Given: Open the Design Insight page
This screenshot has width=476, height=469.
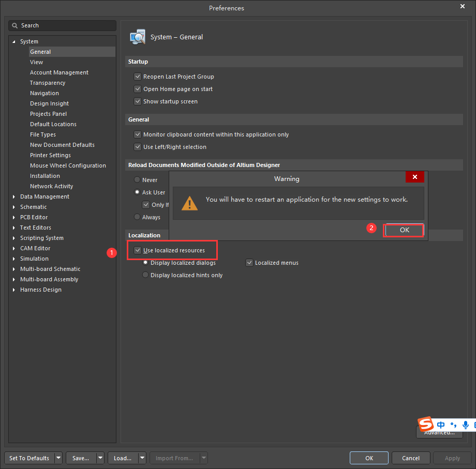Looking at the screenshot, I should pyautogui.click(x=49, y=103).
